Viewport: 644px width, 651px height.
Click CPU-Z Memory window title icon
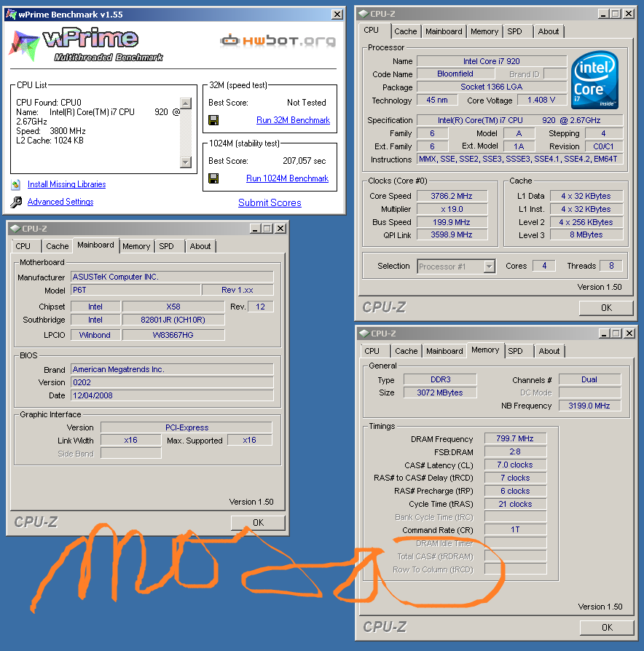(x=364, y=334)
